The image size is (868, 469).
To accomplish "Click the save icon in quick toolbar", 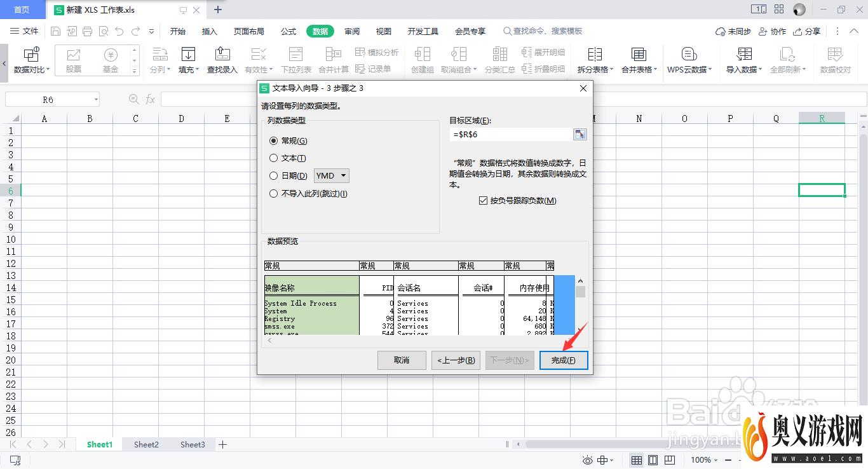I will click(x=55, y=31).
